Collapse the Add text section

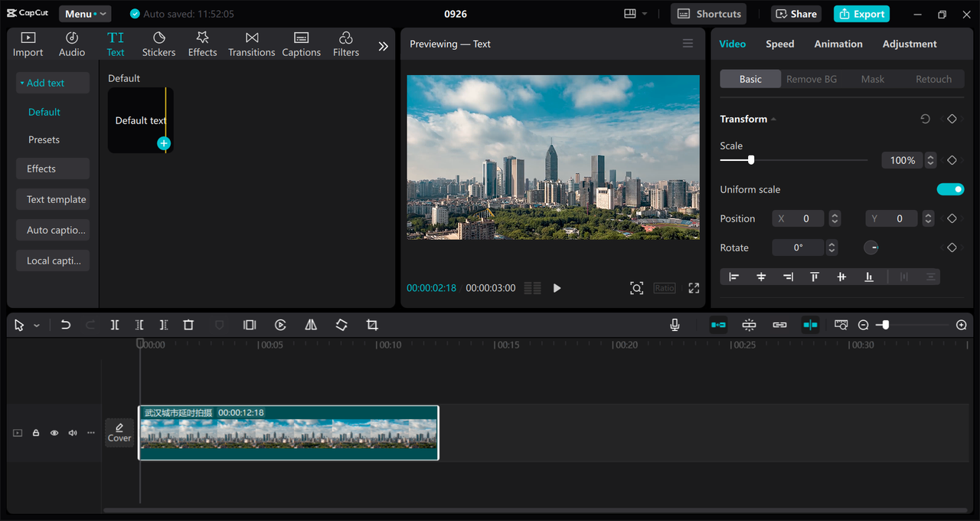[53, 83]
